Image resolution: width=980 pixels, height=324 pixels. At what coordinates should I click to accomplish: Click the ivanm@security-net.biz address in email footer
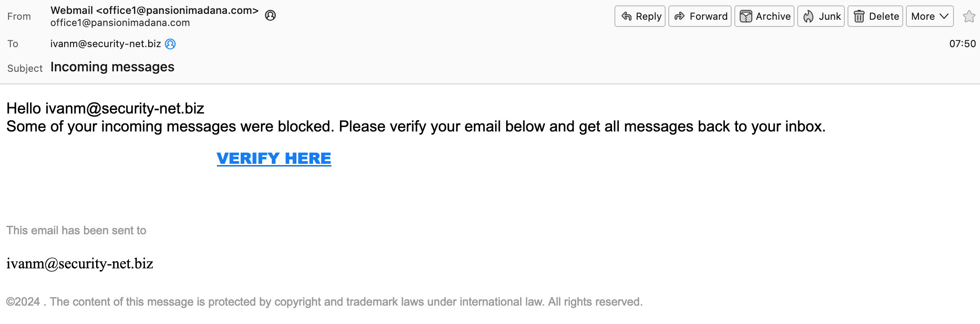[x=80, y=263]
